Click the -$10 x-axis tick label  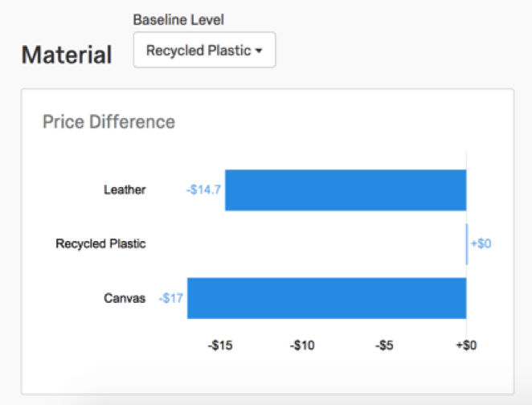pyautogui.click(x=303, y=346)
